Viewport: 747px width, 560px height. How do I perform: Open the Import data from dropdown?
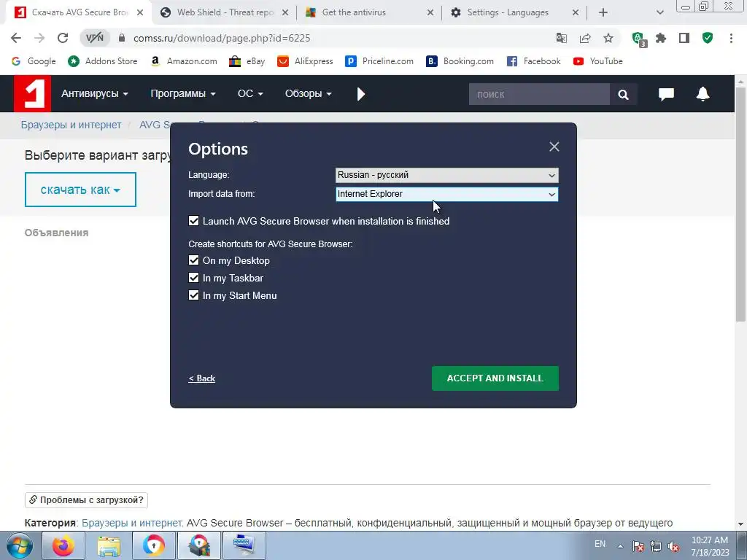(447, 194)
